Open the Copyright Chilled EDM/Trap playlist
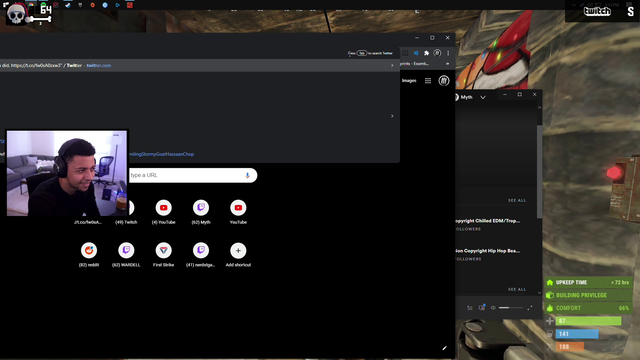 pos(488,221)
